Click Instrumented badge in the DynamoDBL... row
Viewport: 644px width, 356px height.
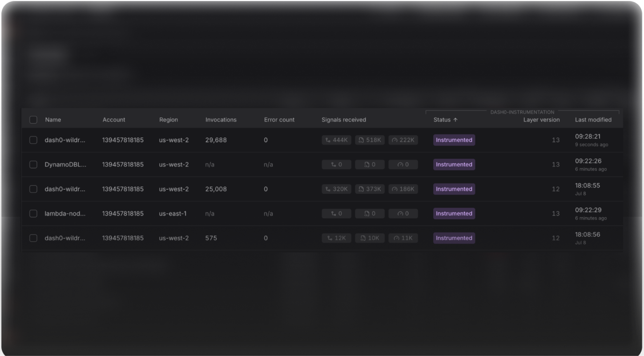click(454, 165)
